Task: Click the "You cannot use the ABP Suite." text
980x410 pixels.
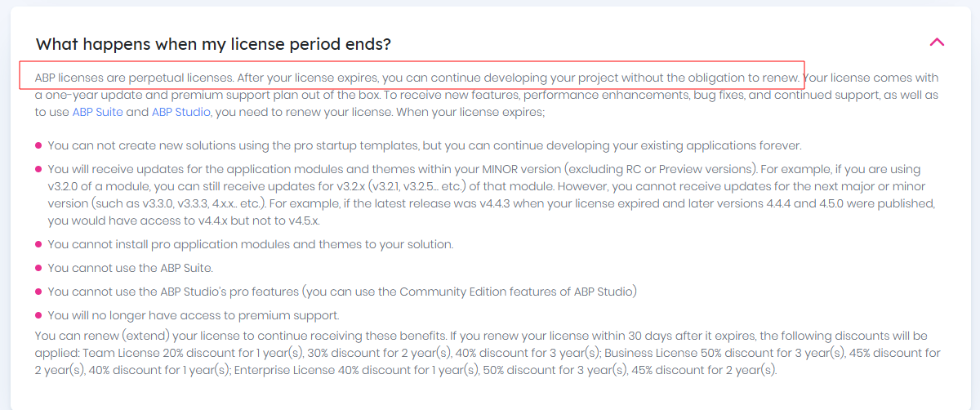Action: point(132,268)
